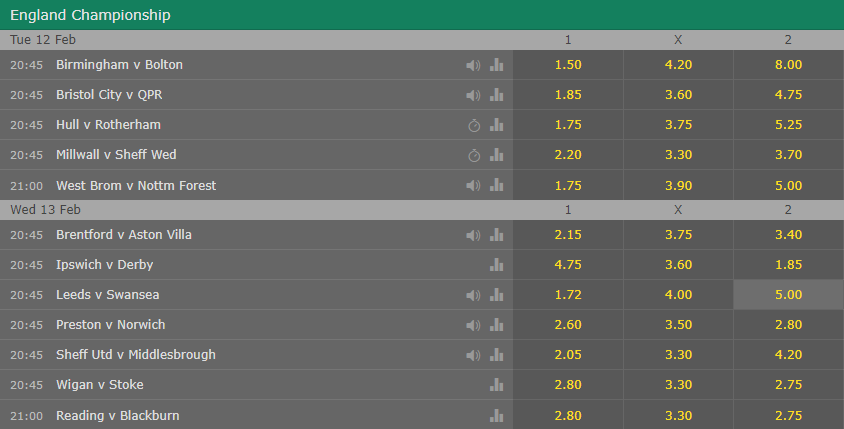Pick highlighted Swansea away odds 5.00
This screenshot has width=844, height=429.
coord(789,294)
